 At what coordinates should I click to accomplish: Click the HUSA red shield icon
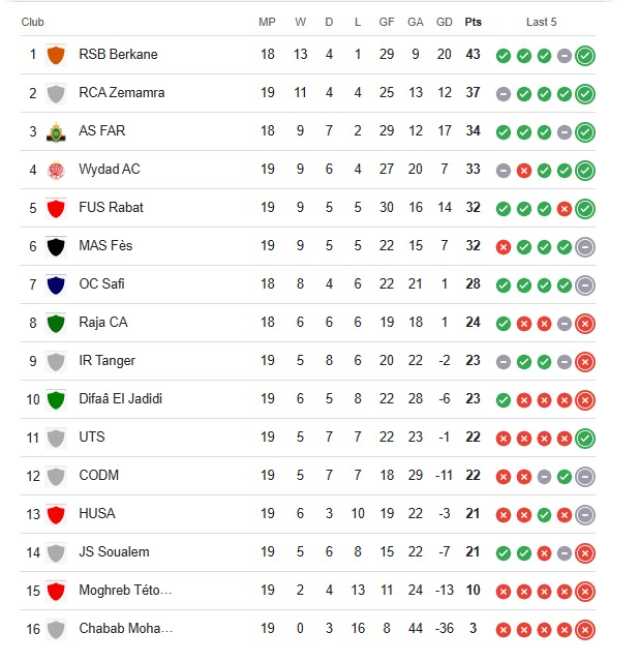56,515
